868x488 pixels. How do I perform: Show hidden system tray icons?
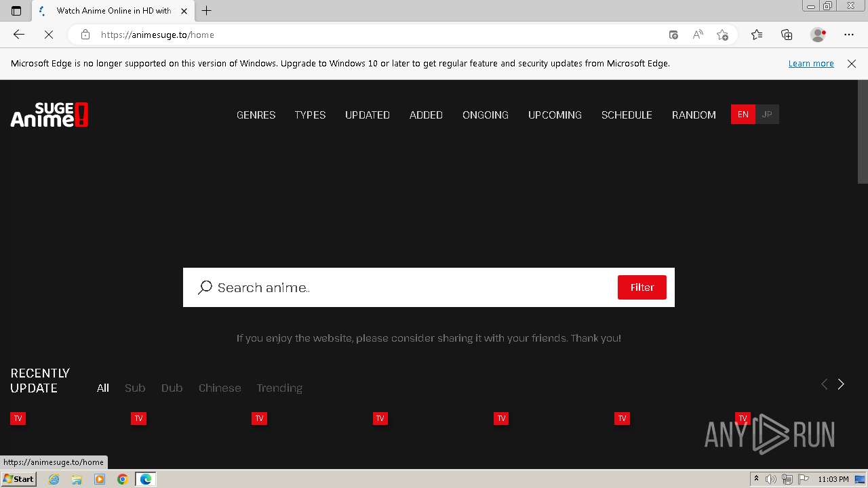tap(756, 479)
